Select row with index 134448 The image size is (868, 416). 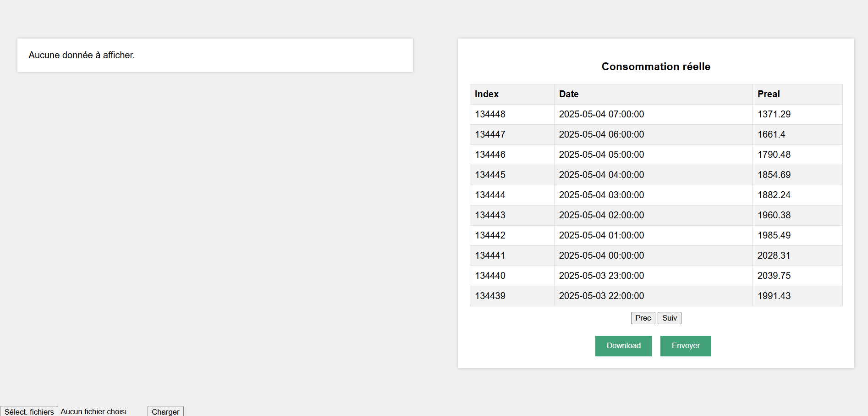coord(490,114)
